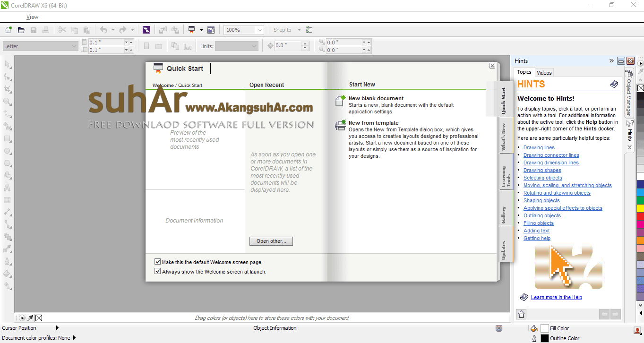Click the Learn more in the Help link
The width and height of the screenshot is (644, 343).
point(557,297)
